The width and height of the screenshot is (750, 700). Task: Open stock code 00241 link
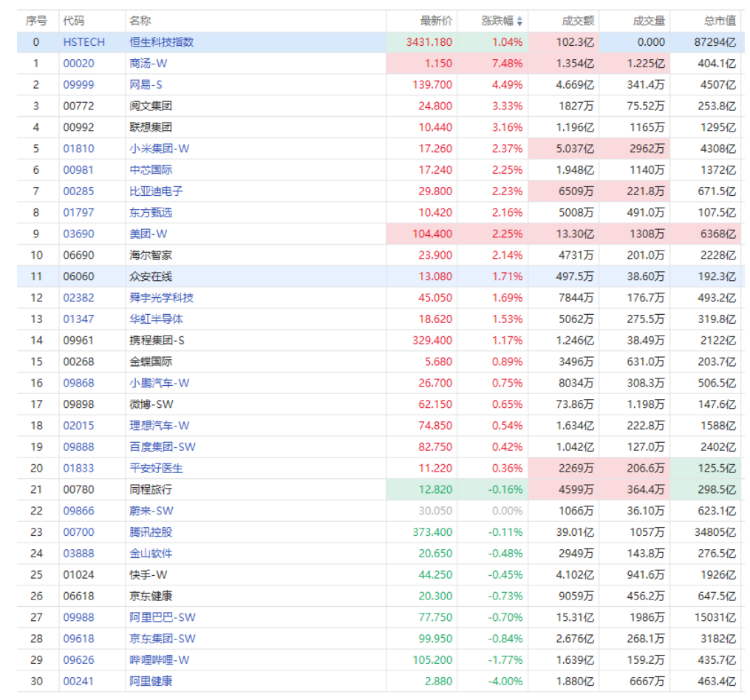(78, 681)
